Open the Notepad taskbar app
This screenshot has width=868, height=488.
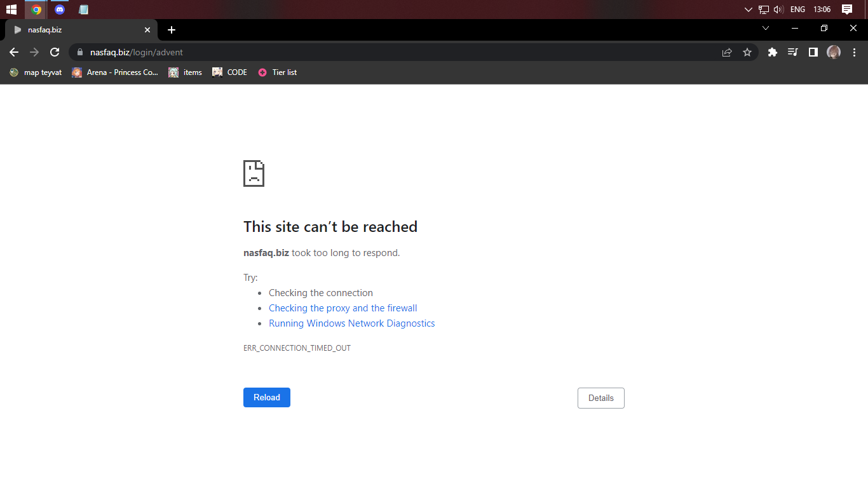pyautogui.click(x=83, y=10)
